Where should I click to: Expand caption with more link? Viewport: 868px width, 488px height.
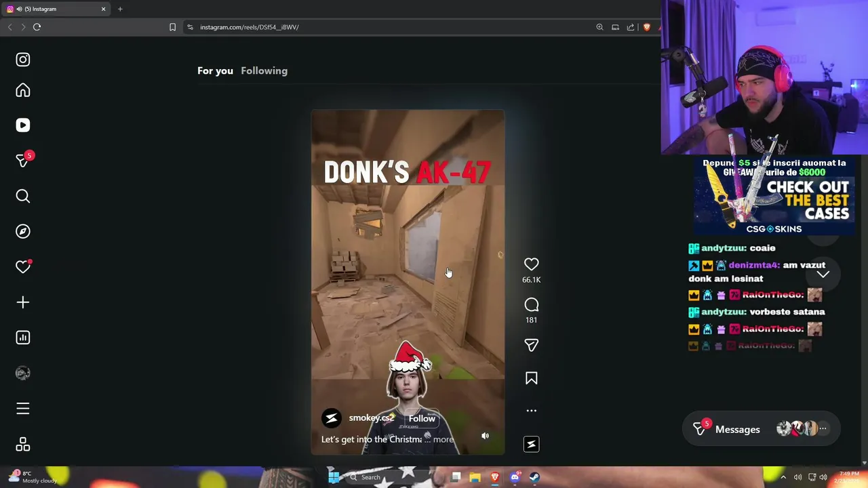(443, 439)
